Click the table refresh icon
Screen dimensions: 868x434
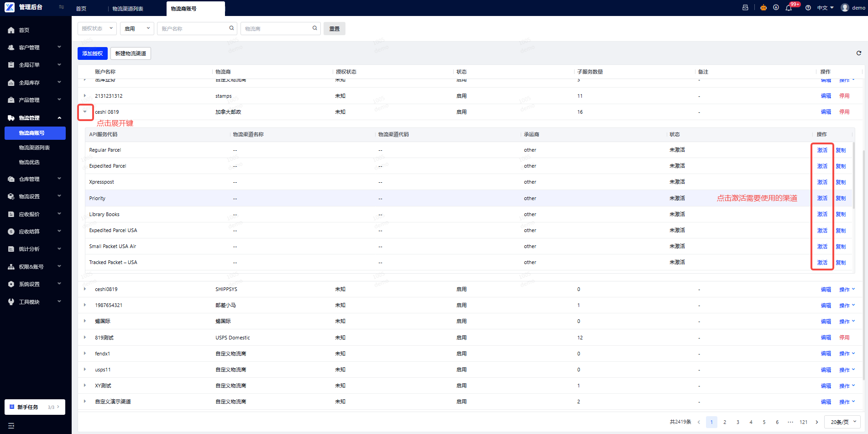(858, 53)
